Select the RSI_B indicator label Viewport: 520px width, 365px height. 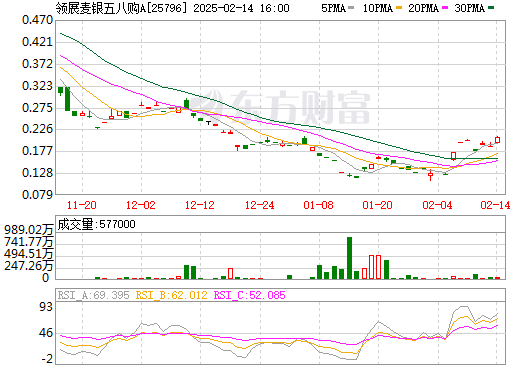(171, 295)
